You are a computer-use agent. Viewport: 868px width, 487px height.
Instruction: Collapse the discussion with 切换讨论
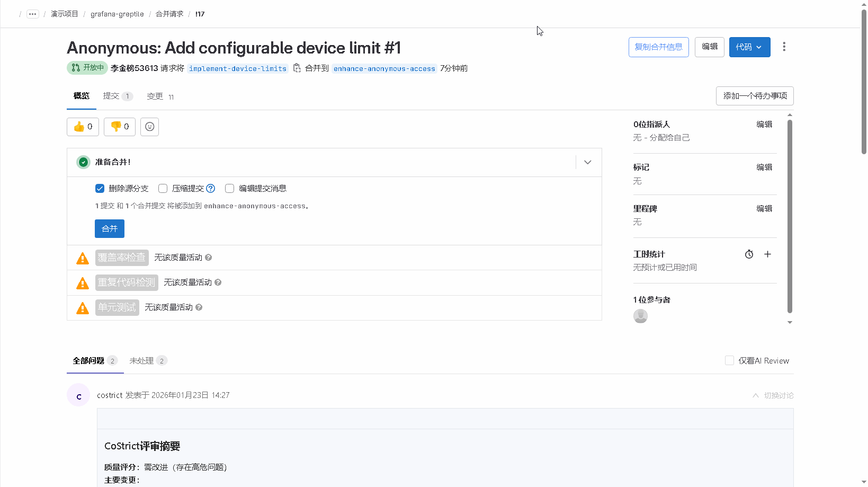point(773,395)
